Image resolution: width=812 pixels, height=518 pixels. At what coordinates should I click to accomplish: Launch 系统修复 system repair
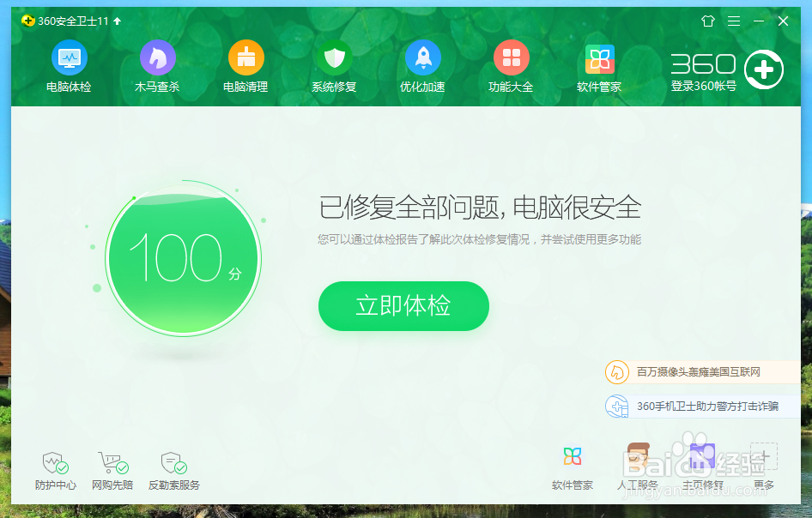pos(334,67)
